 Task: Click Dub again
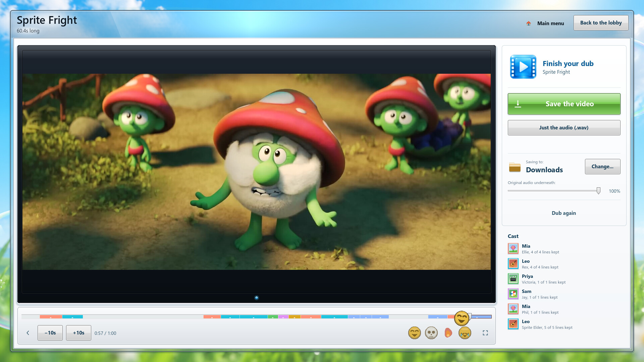564,213
